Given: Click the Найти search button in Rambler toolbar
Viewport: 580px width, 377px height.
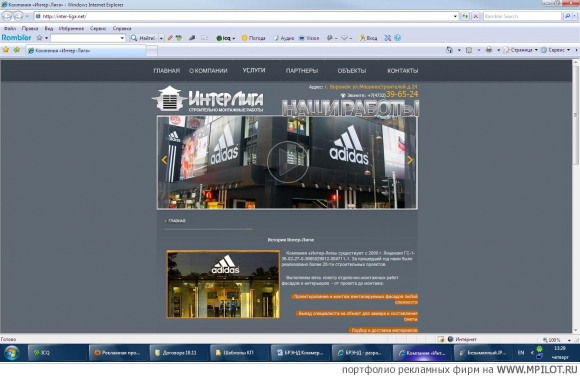Looking at the screenshot, I should 143,38.
